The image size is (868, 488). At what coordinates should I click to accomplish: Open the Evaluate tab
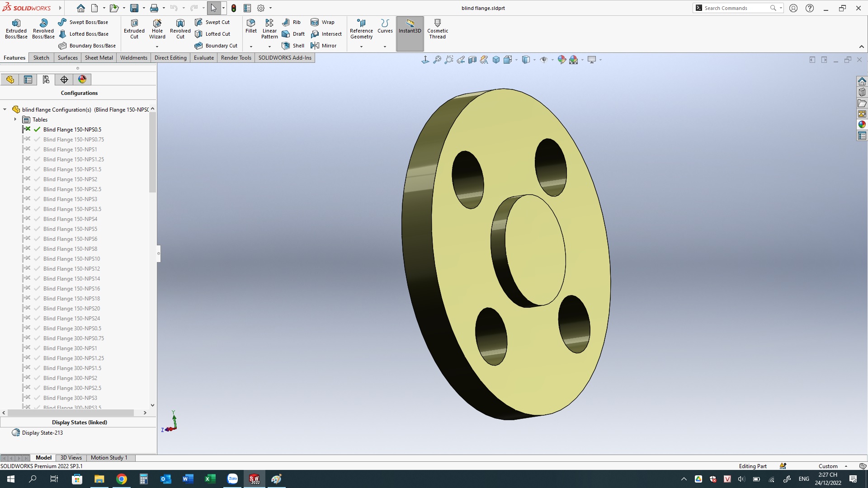(203, 58)
